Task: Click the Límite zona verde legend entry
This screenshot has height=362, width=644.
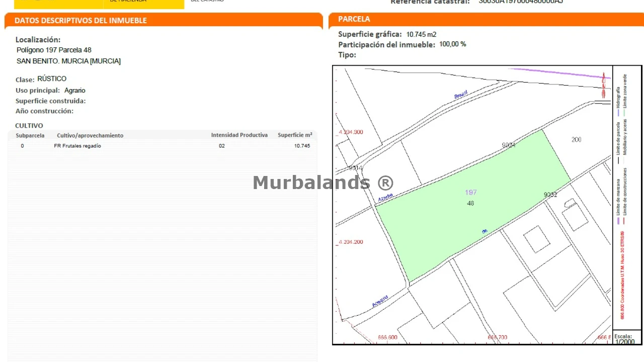Action: click(x=625, y=90)
